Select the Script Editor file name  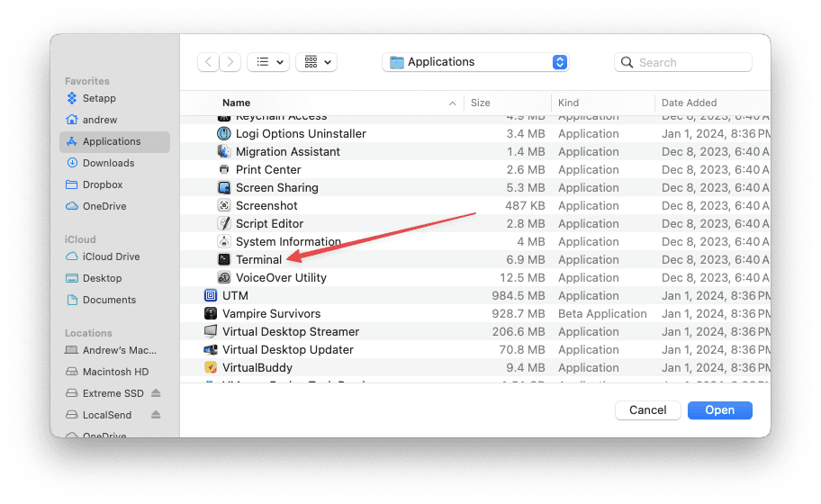pyautogui.click(x=269, y=223)
